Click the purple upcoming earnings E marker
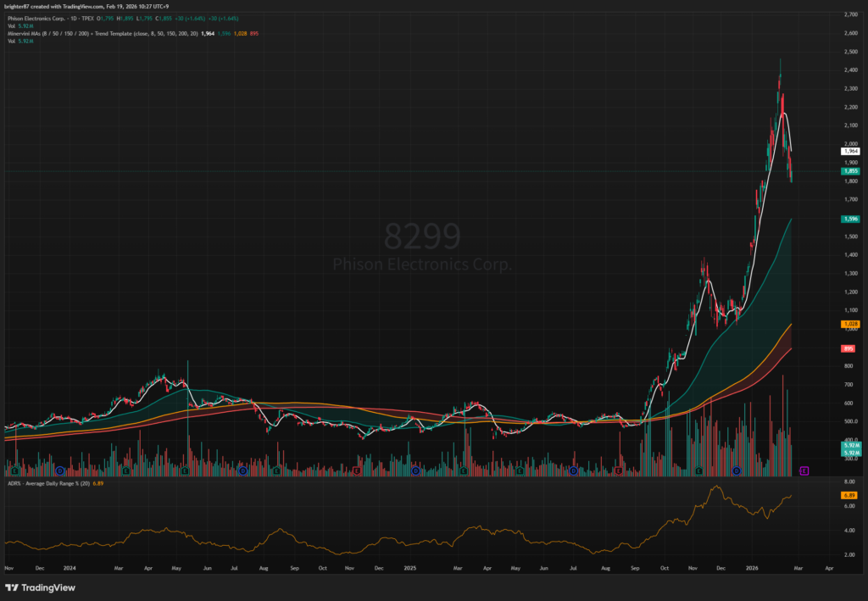Image resolution: width=868 pixels, height=601 pixels. pyautogui.click(x=804, y=470)
